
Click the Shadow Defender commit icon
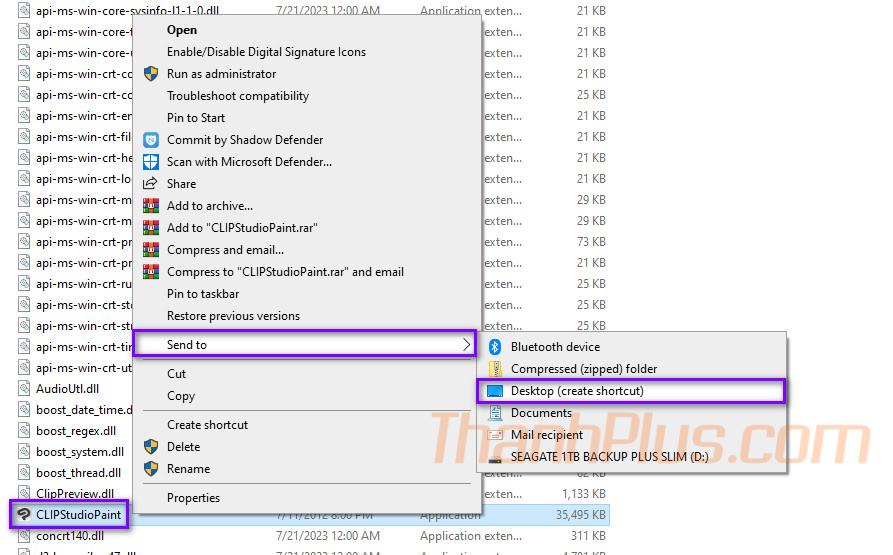point(151,140)
